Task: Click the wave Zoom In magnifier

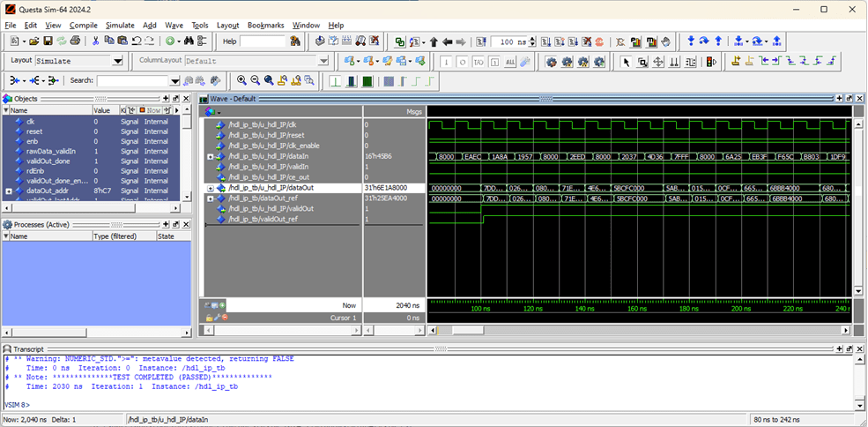Action: point(241,80)
